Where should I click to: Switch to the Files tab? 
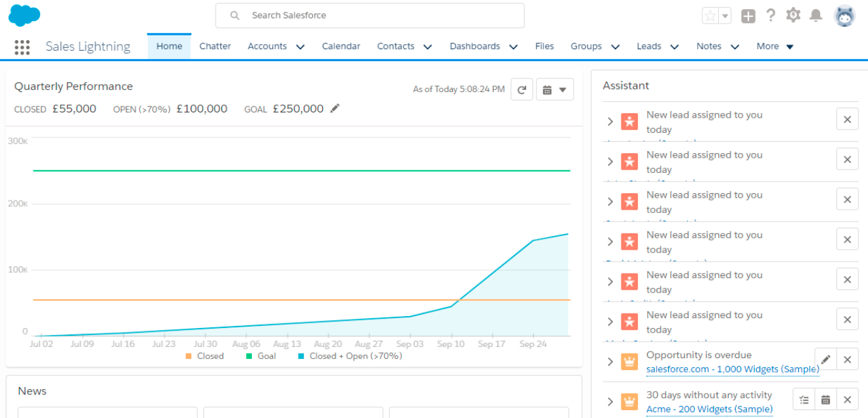click(544, 47)
